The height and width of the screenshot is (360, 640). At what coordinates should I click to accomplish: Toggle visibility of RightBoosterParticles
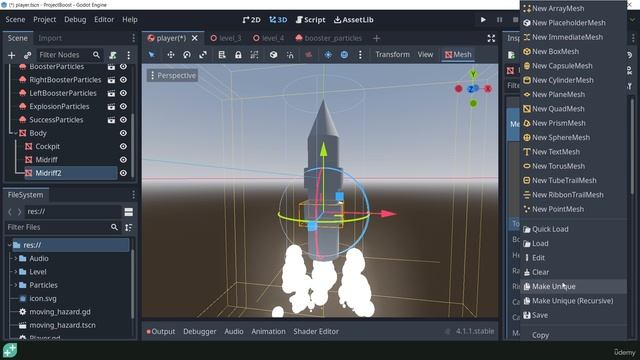tap(123, 80)
